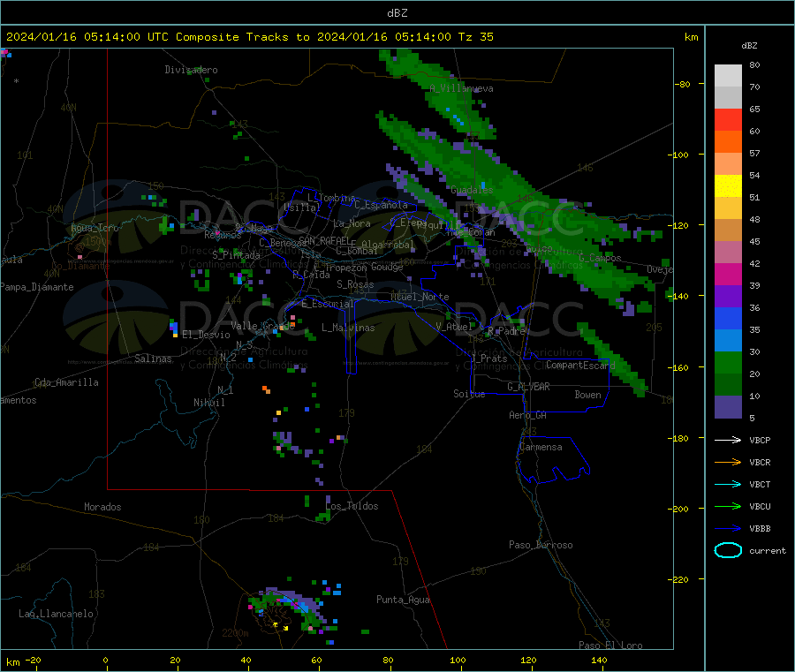Click the orange VBCR arrow legend icon
The image size is (795, 672).
(728, 462)
